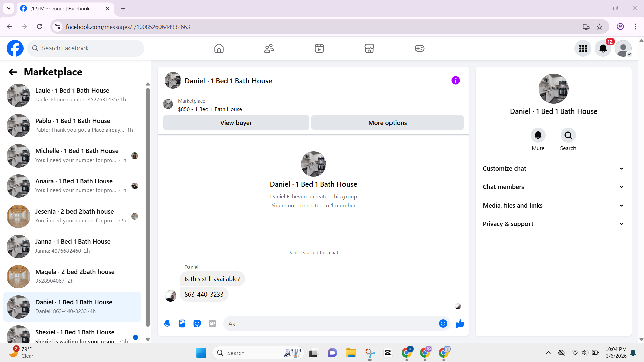The width and height of the screenshot is (644, 362).
Task: Click the 863-440-3233 message bubble
Action: pyautogui.click(x=204, y=295)
